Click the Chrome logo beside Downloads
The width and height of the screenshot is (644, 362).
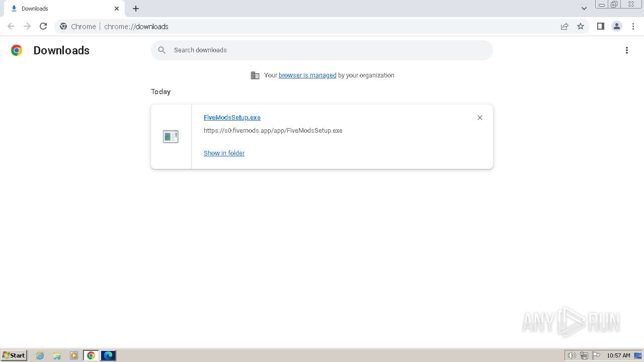[17, 50]
